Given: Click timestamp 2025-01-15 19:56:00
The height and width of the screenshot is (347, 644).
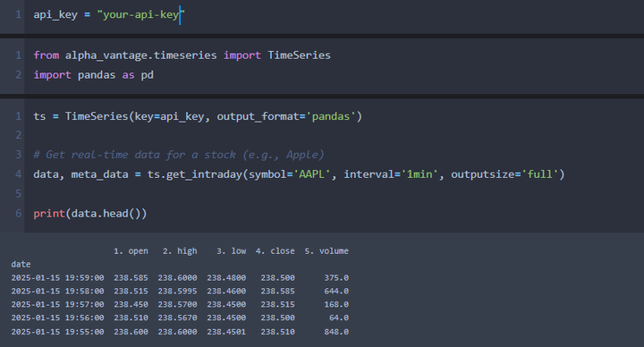Looking at the screenshot, I should pyautogui.click(x=57, y=317).
